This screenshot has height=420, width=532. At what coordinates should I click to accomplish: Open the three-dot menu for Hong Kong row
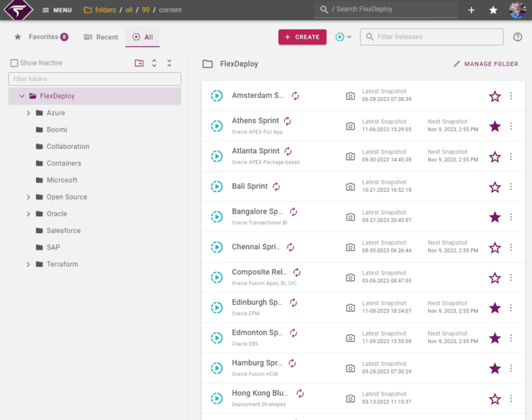[511, 399]
